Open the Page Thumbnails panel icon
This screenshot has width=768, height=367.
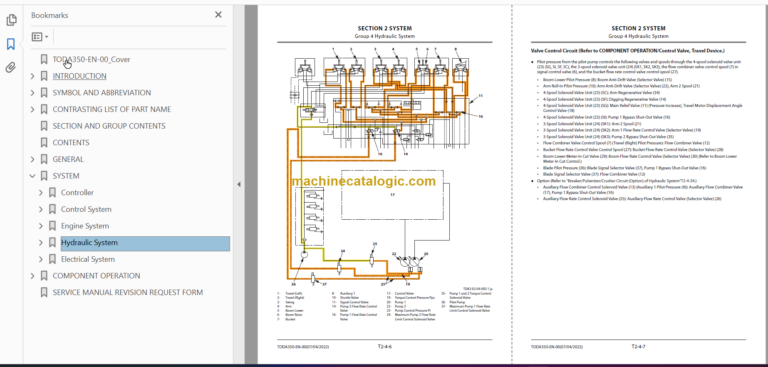coord(11,20)
